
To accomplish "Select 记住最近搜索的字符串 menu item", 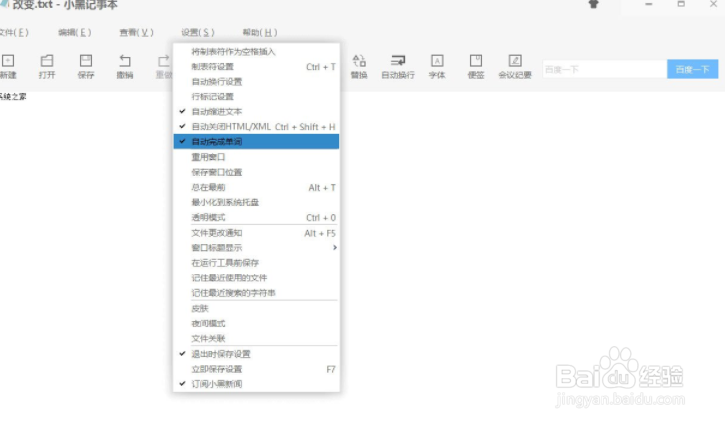I will (256, 293).
